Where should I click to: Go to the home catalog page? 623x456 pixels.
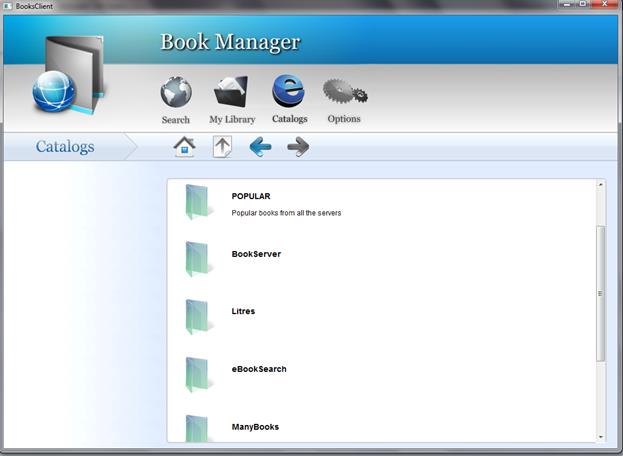coord(184,147)
